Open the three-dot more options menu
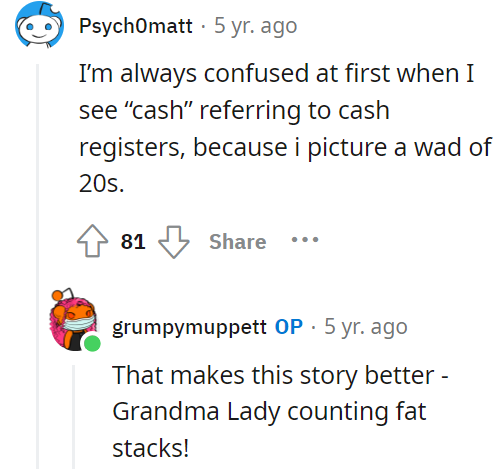This screenshot has width=500, height=469. tap(305, 240)
